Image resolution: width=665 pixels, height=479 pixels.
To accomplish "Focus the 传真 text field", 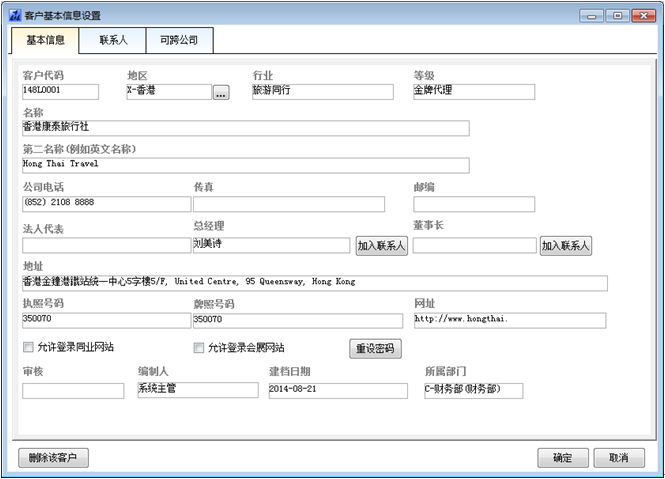I will (288, 204).
